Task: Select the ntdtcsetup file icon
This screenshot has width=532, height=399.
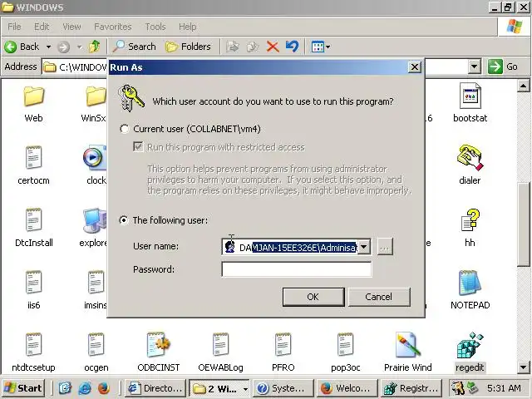Action: point(33,345)
